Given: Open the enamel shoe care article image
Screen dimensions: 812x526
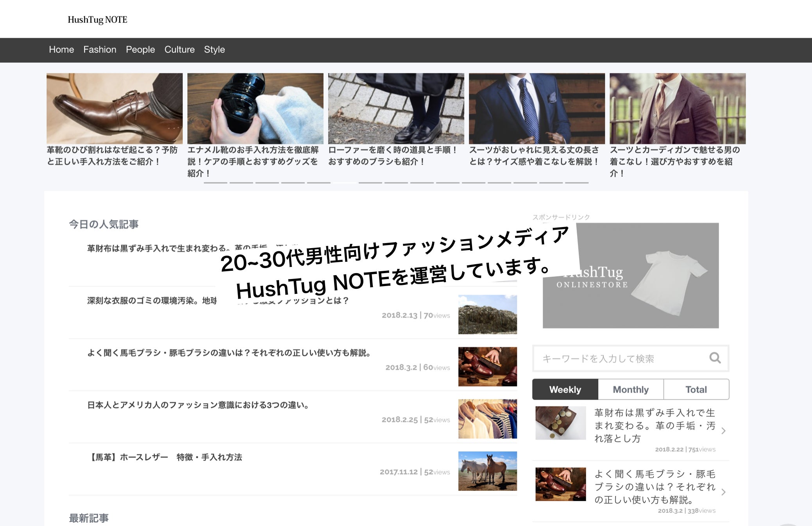Looking at the screenshot, I should [255, 108].
